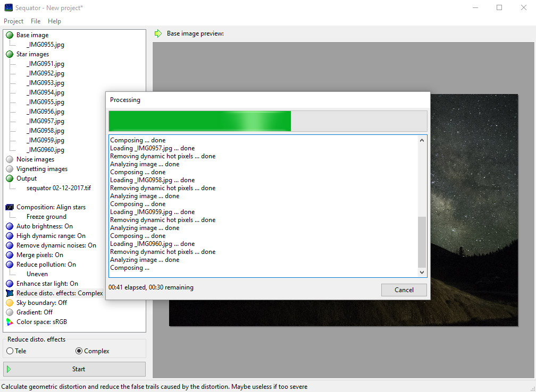
Task: Click the last log line 'Composing ...'
Action: tap(130, 268)
